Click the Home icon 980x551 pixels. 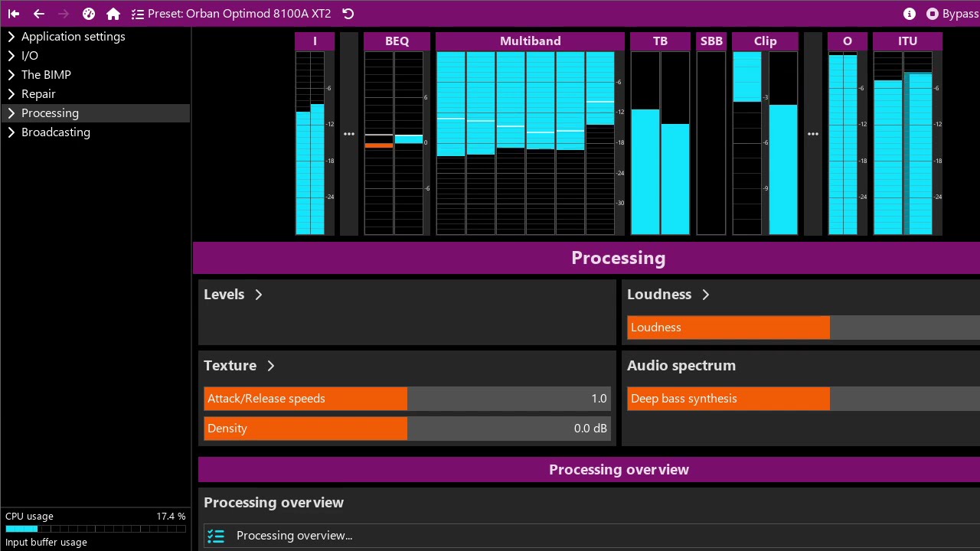tap(113, 14)
